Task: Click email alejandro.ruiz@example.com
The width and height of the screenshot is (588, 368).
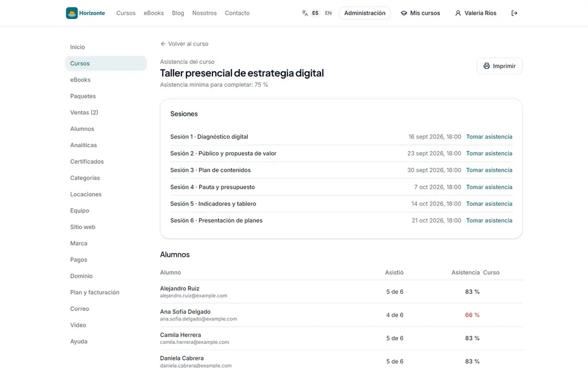Action: (194, 296)
